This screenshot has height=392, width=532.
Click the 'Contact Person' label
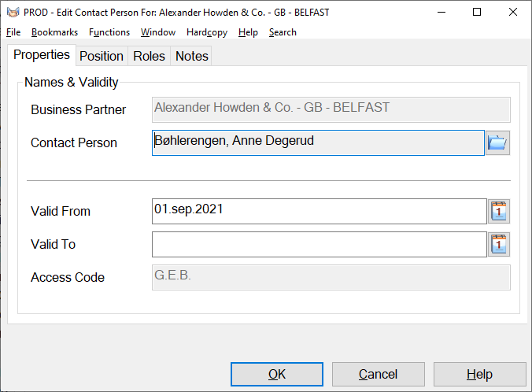coord(74,143)
